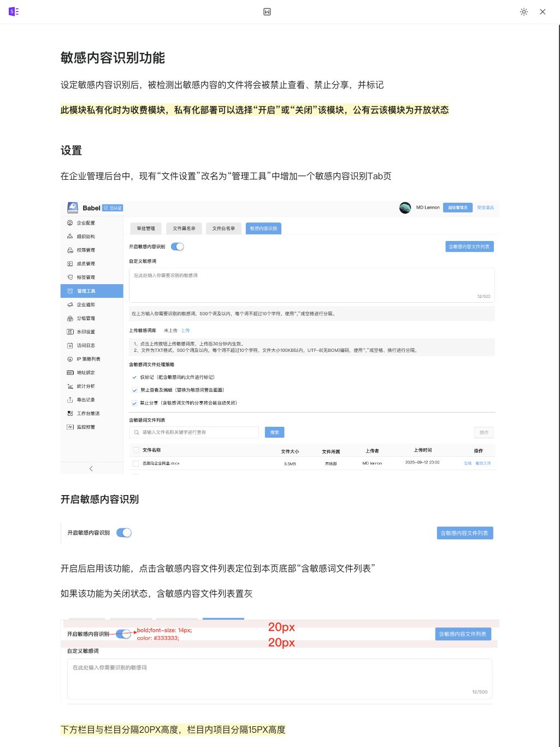Click the 分组管理 sidebar icon
Image resolution: width=560 pixels, height=747 pixels.
pos(70,318)
